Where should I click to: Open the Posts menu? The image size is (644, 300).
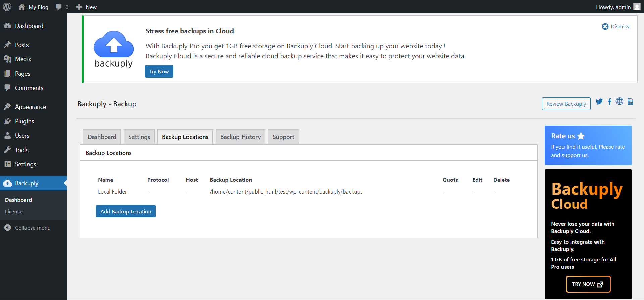[34, 45]
